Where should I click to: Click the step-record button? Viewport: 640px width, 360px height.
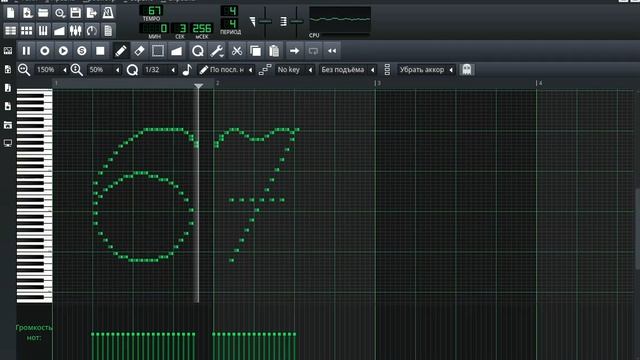pyautogui.click(x=82, y=51)
